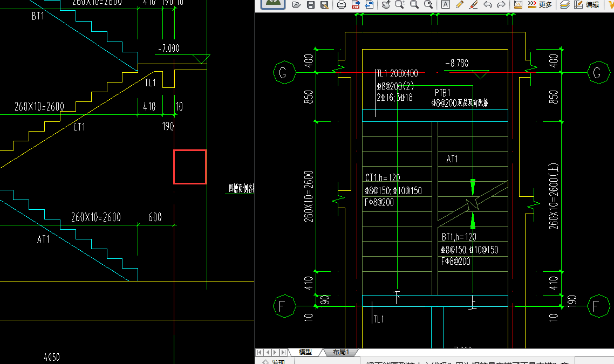Viewport: 614px width, 364px height.
Task: Activate the pan hand tool
Action: point(386,5)
